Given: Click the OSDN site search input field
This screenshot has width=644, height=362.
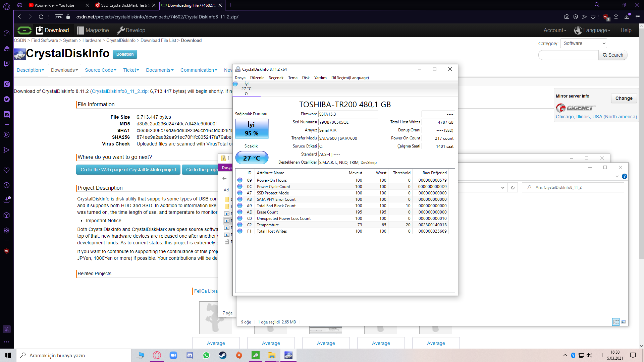Looking at the screenshot, I should tap(568, 55).
